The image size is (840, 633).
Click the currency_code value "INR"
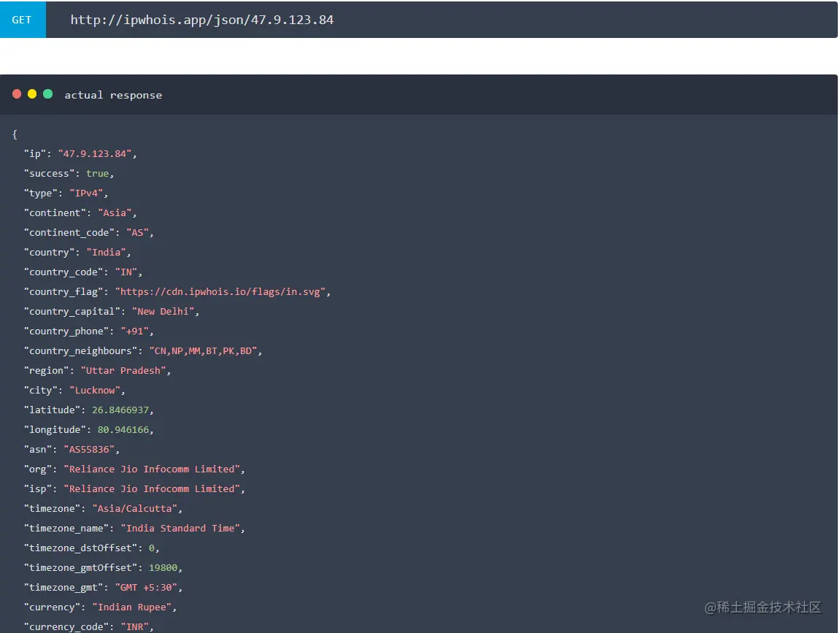click(x=134, y=627)
